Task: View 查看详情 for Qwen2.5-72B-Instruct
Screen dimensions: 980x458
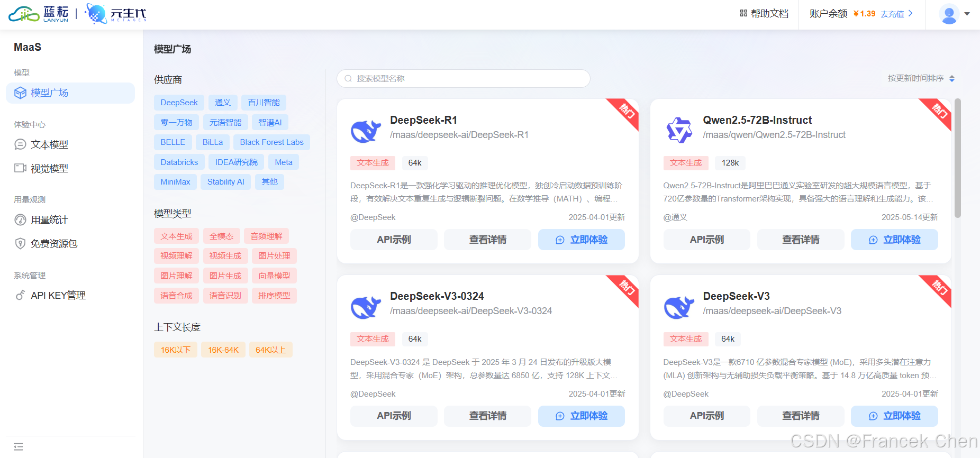Action: click(x=801, y=240)
